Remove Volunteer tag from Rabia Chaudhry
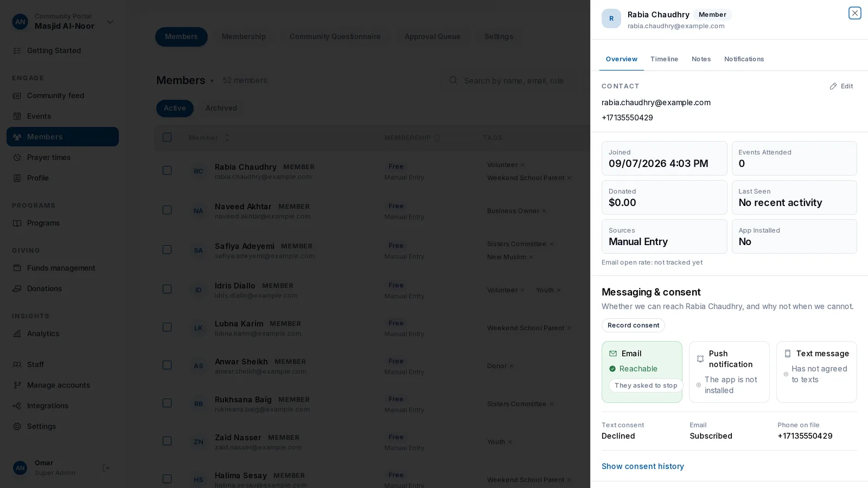The image size is (868, 488). click(522, 165)
